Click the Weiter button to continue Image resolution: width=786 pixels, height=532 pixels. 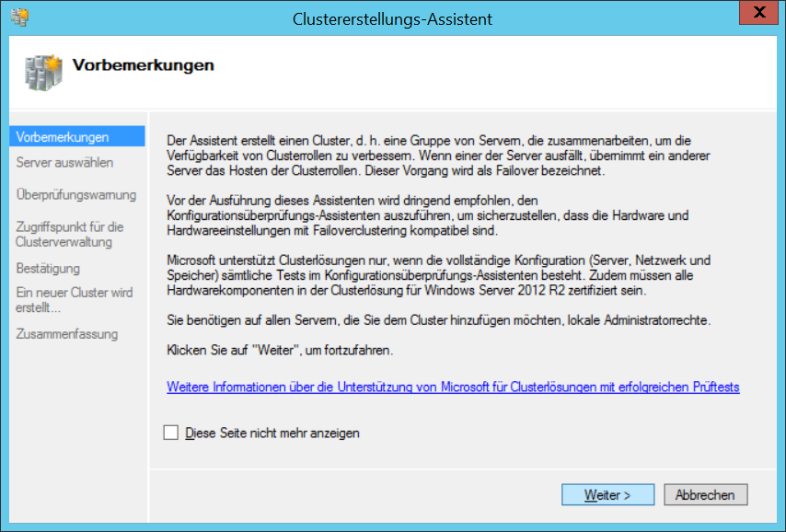[607, 494]
